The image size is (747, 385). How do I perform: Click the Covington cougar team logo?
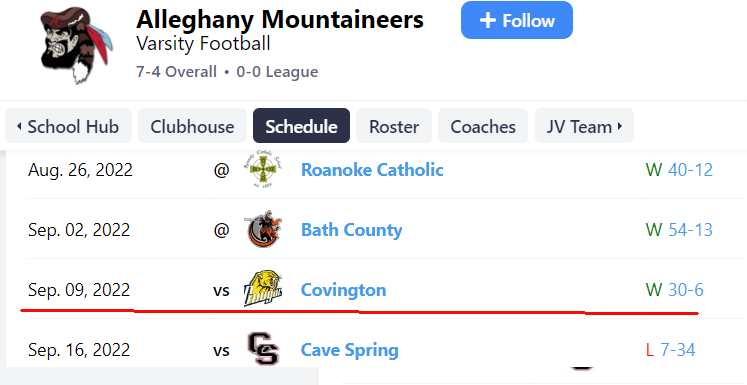(x=263, y=289)
